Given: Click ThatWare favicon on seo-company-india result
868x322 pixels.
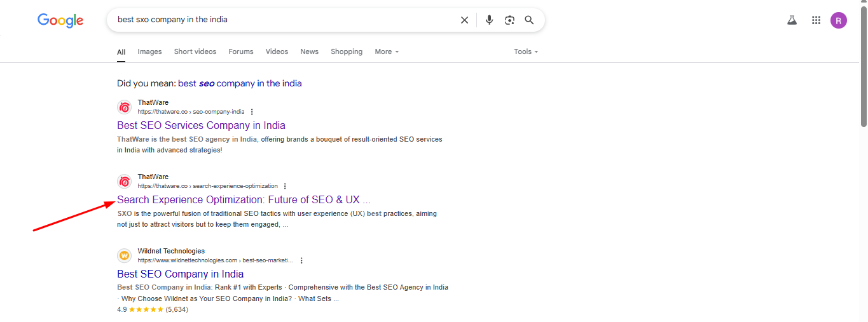Looking at the screenshot, I should (125, 107).
